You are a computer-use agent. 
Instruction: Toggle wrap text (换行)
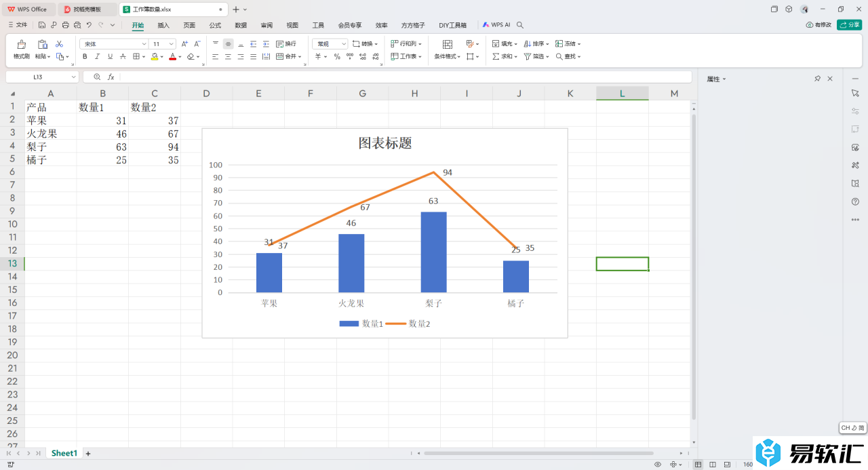click(286, 43)
